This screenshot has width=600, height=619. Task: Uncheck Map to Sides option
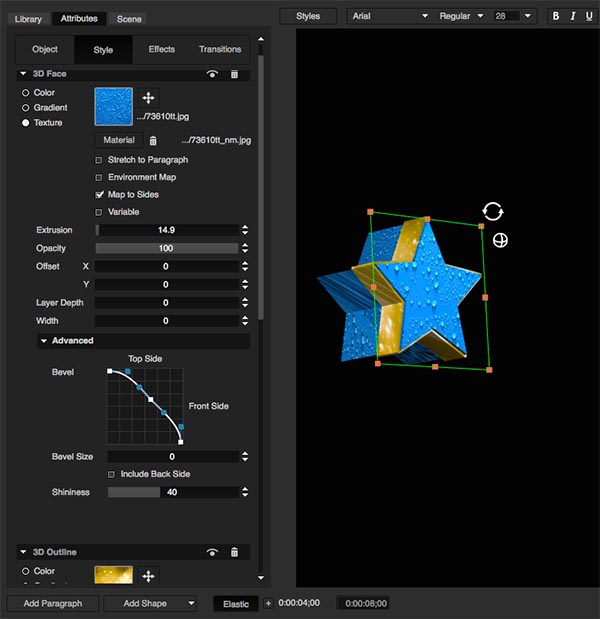pos(99,195)
